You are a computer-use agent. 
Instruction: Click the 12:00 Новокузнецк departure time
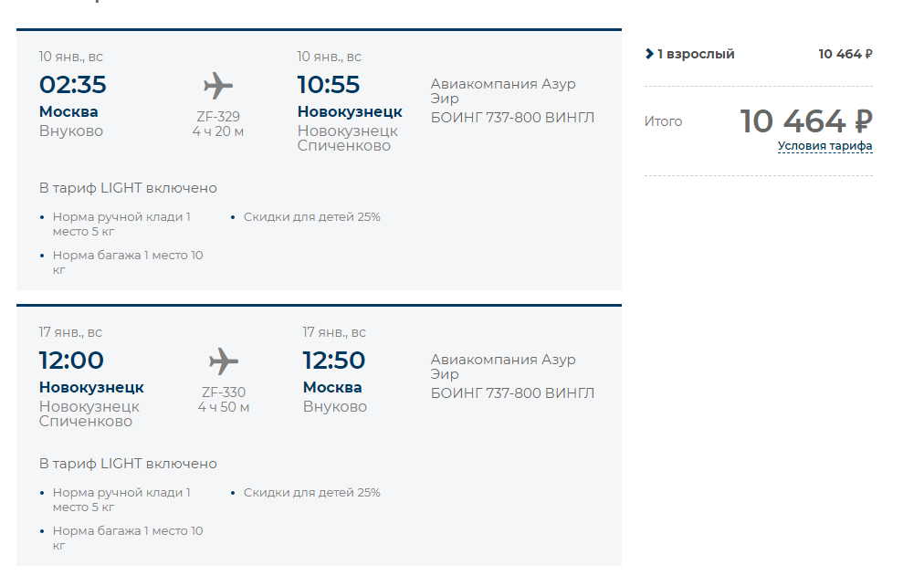(x=71, y=361)
